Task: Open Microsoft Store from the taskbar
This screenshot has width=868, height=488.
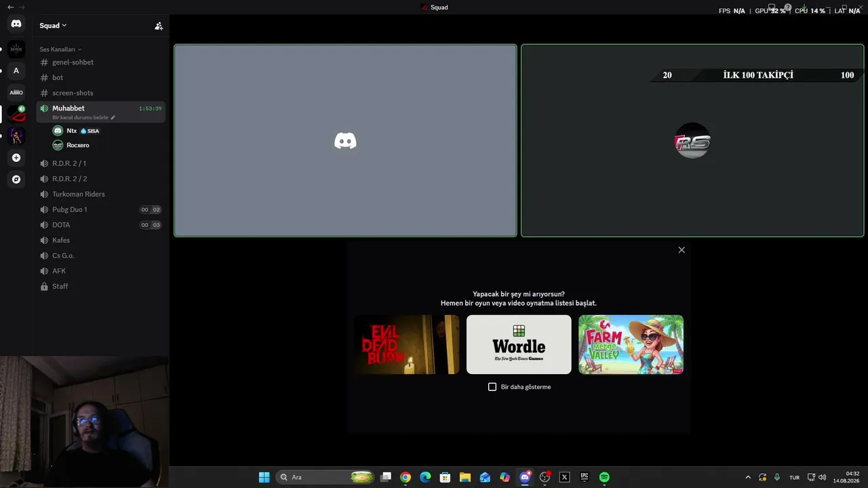Action: (x=445, y=477)
